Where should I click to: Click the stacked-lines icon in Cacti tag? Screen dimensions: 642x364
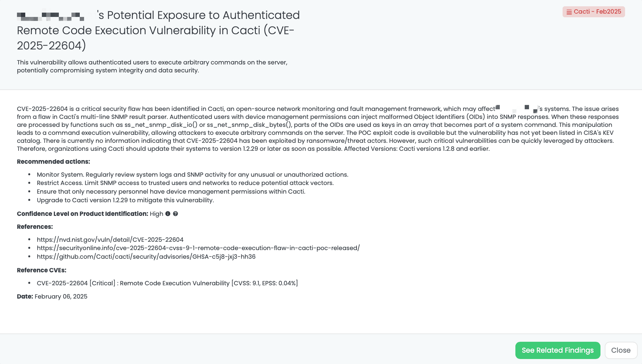[569, 12]
